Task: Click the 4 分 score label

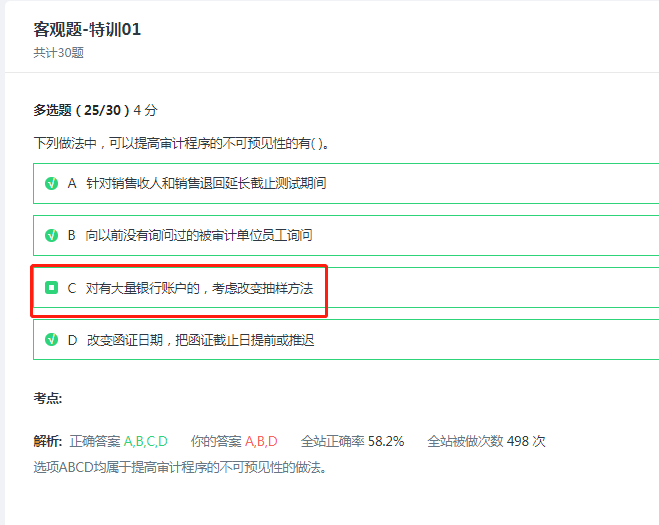Action: 145,110
